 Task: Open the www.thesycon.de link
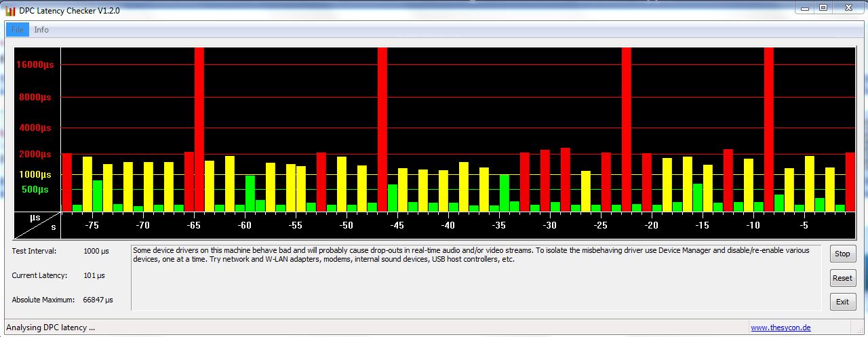781,328
